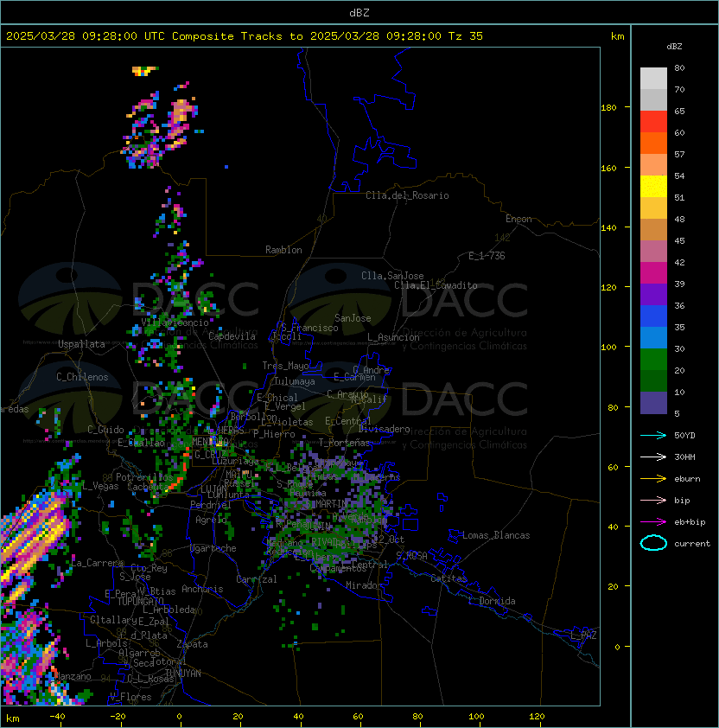Click the 50YD legend label
719x728 pixels.
[684, 436]
